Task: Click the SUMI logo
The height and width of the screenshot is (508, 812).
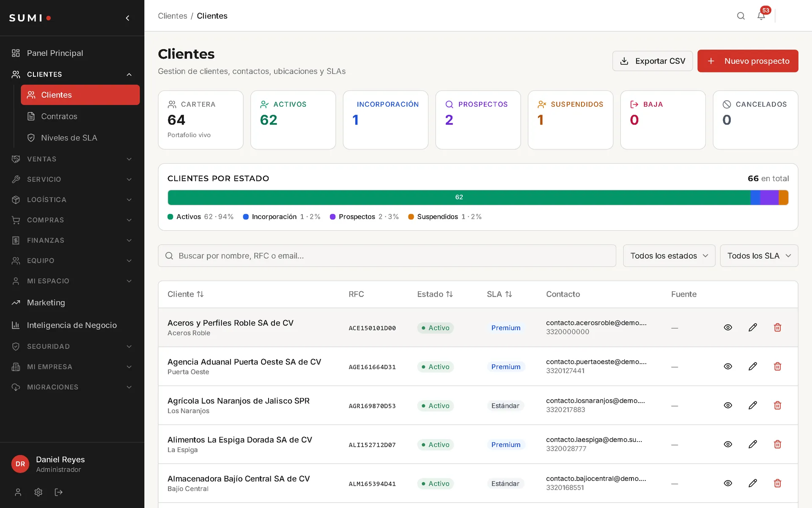Action: pyautogui.click(x=30, y=18)
